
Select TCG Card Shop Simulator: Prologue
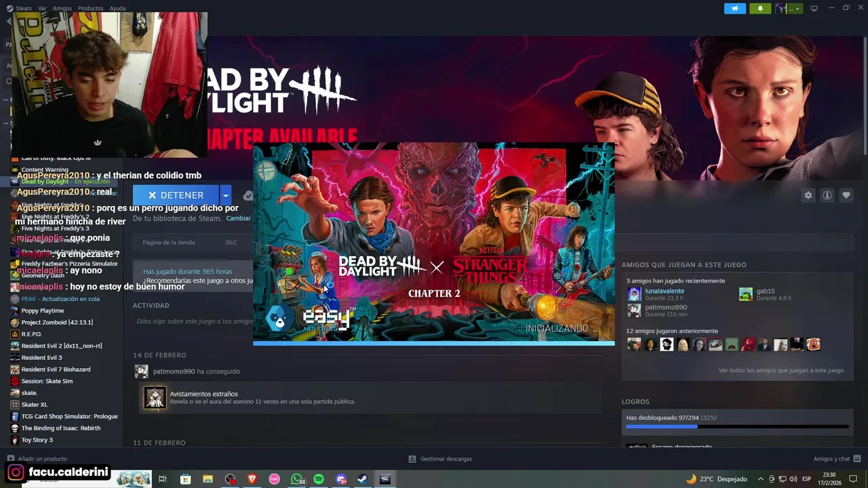[69, 416]
